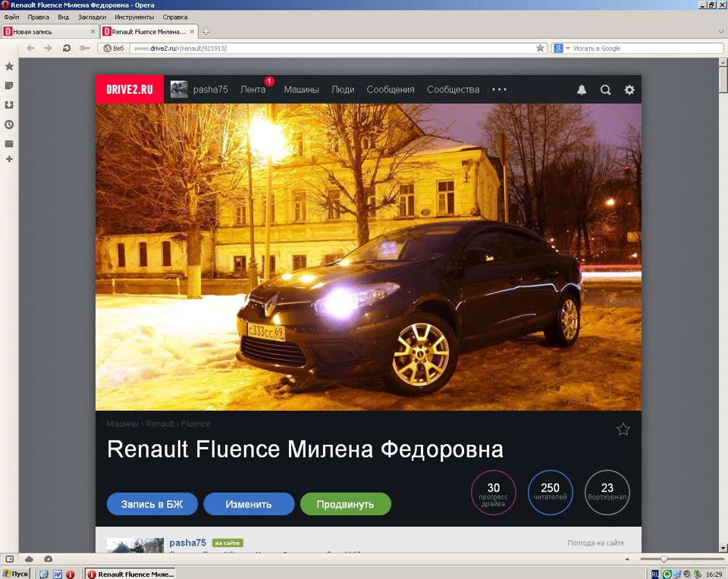Open the Fluence breadcrumb link

tap(196, 424)
